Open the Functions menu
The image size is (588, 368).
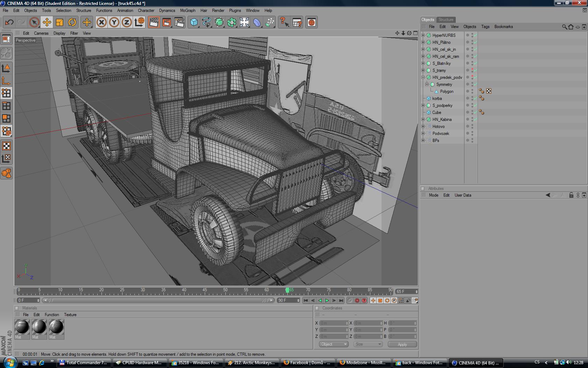(104, 11)
